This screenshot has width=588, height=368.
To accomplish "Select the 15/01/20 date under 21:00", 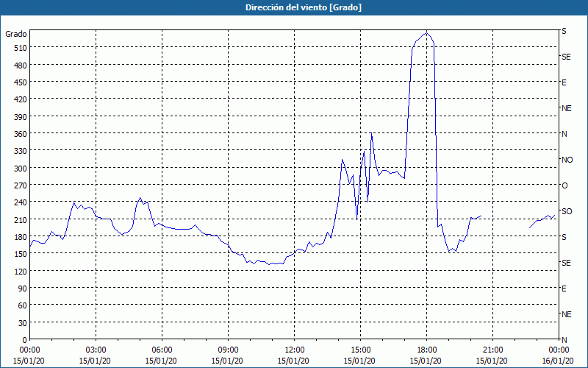I will [x=492, y=361].
